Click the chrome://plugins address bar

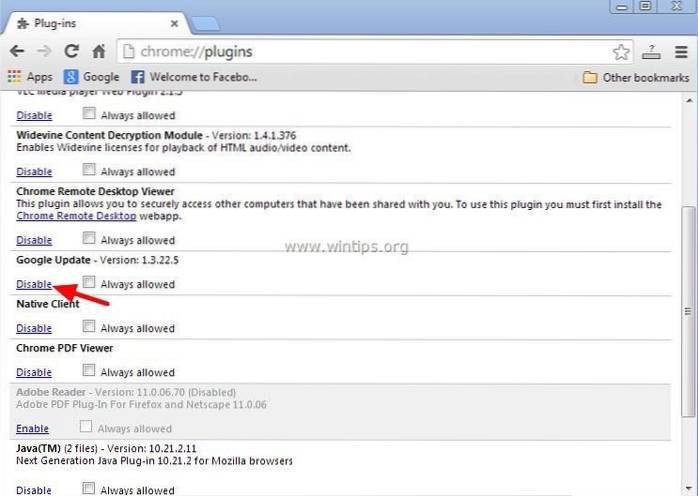pyautogui.click(x=360, y=51)
